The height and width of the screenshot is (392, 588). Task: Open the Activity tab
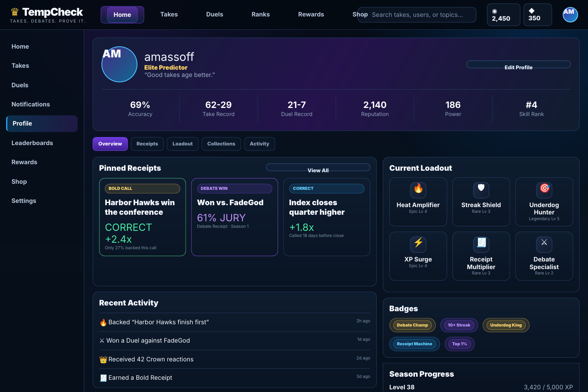260,144
